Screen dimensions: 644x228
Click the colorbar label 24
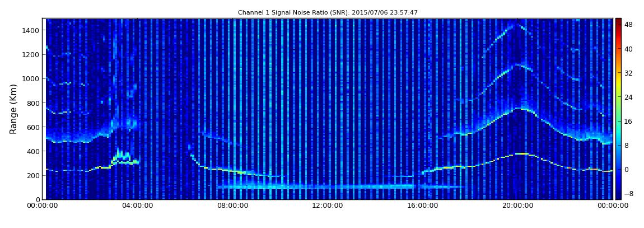point(628,97)
